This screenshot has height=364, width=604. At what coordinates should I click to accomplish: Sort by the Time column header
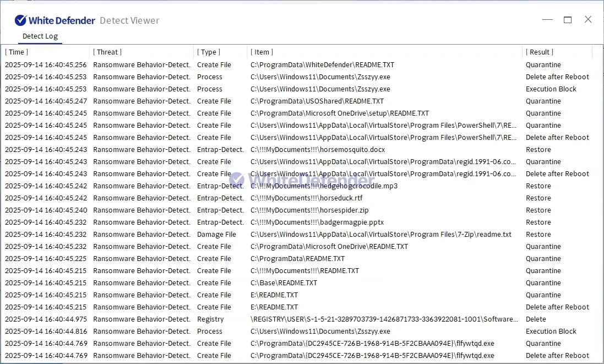pos(17,52)
